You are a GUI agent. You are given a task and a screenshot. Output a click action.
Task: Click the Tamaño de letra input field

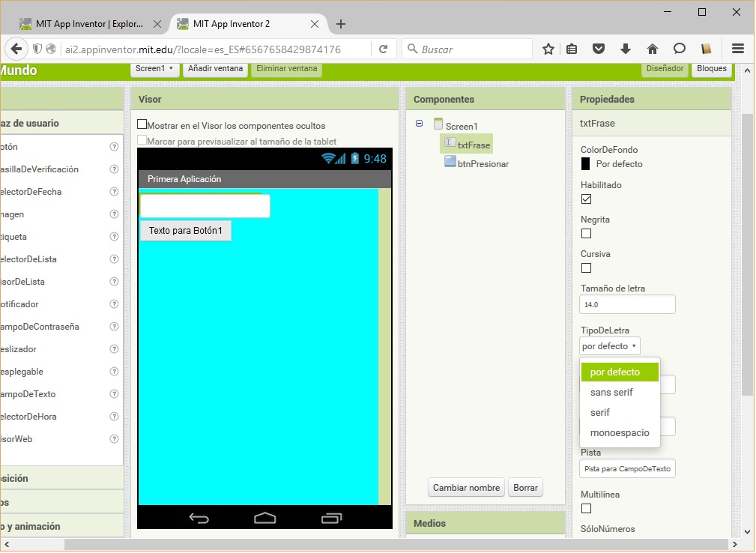pyautogui.click(x=627, y=304)
